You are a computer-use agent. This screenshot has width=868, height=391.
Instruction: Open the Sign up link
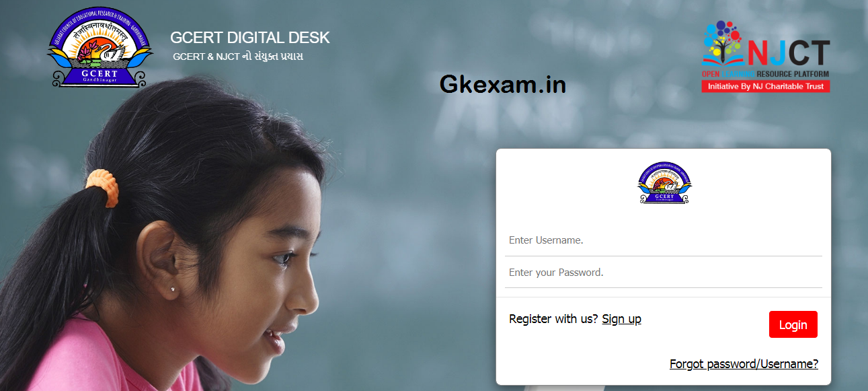point(621,319)
